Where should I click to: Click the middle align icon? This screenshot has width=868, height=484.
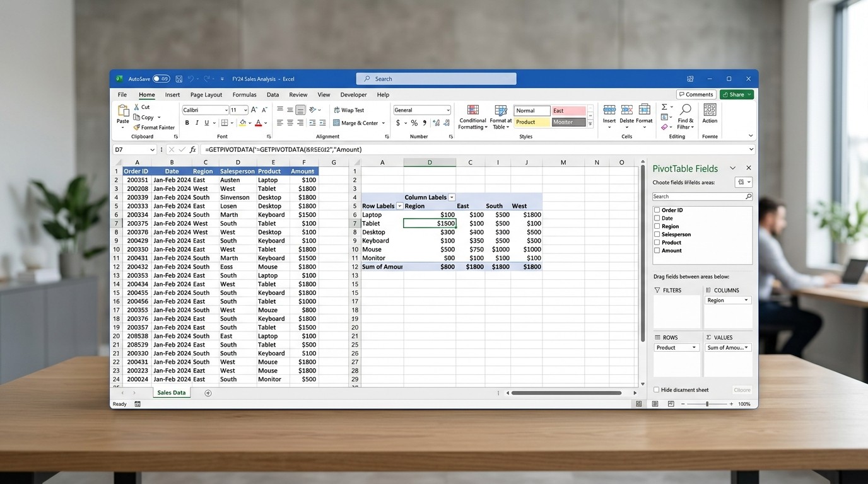(x=290, y=110)
